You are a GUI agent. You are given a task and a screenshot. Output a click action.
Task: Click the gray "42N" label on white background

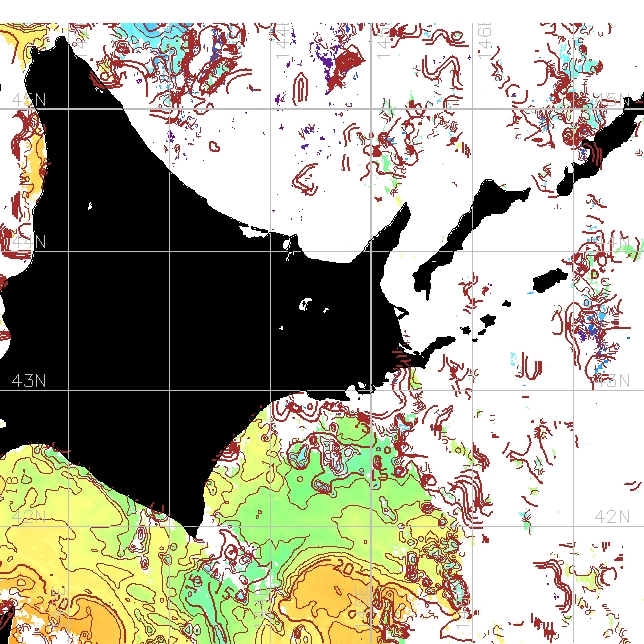(612, 516)
